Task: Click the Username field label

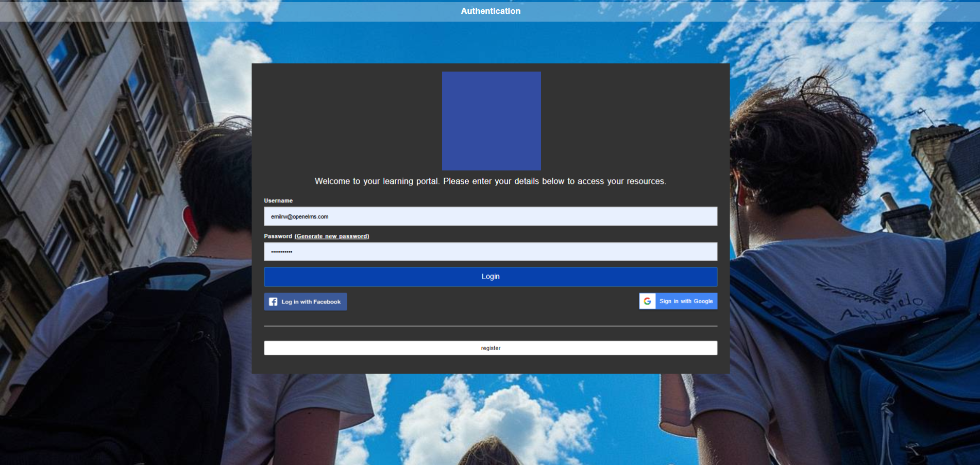Action: coord(278,201)
